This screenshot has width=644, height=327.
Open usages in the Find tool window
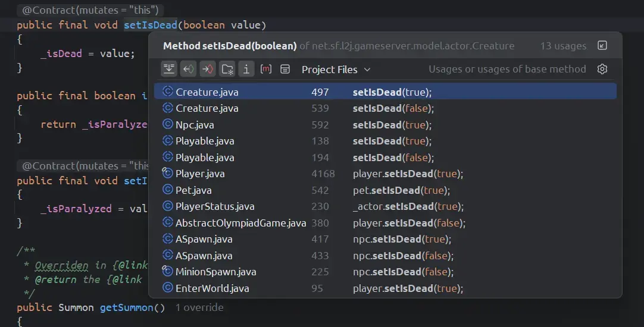click(x=602, y=46)
